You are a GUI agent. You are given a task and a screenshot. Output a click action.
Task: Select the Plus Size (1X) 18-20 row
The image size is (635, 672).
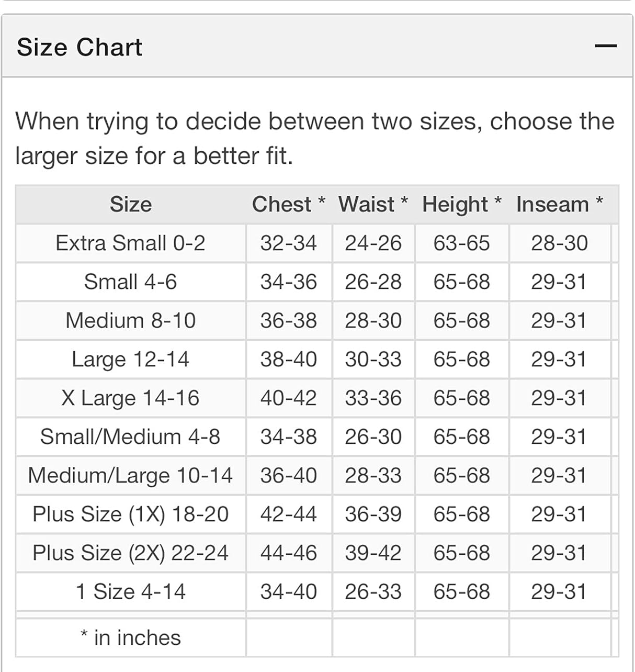click(x=131, y=514)
